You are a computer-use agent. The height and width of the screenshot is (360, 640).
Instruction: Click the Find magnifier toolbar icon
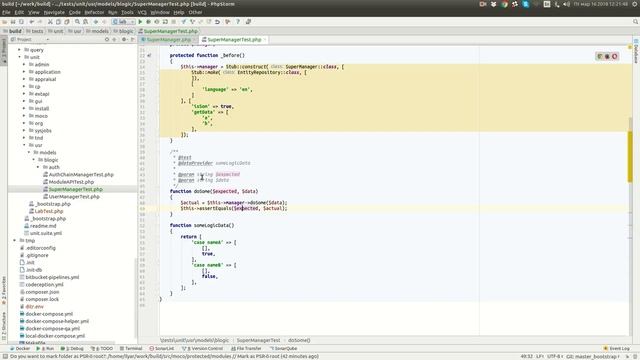click(x=77, y=22)
